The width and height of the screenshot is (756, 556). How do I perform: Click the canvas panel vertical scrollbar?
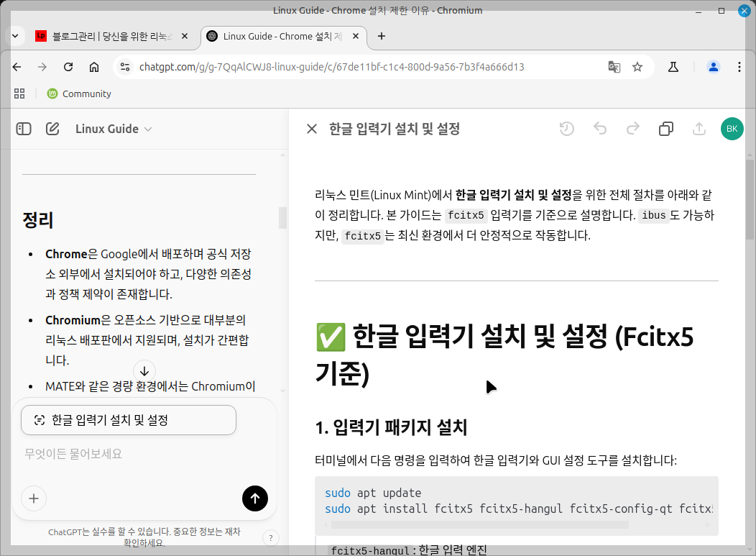click(750, 199)
